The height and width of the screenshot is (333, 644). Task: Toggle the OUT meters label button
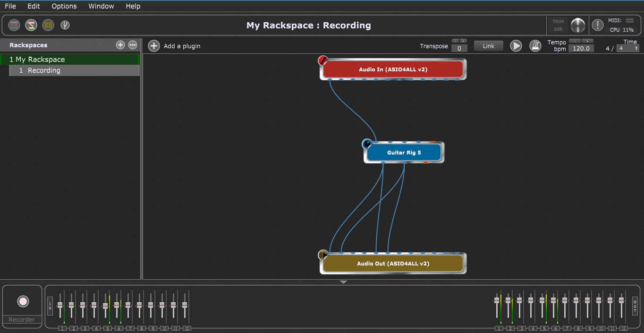pos(635,306)
